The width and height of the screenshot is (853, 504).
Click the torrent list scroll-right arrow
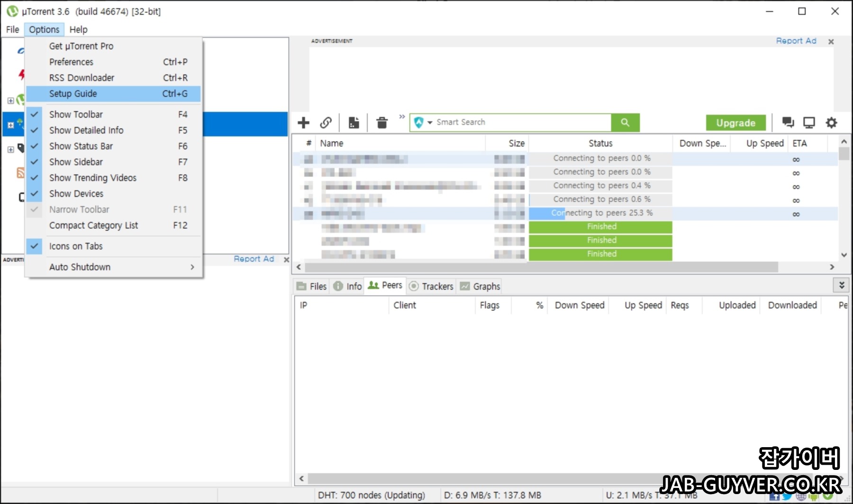click(832, 267)
